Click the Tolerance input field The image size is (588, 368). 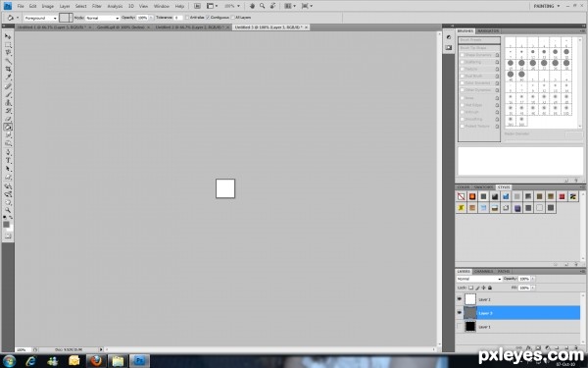click(x=177, y=18)
